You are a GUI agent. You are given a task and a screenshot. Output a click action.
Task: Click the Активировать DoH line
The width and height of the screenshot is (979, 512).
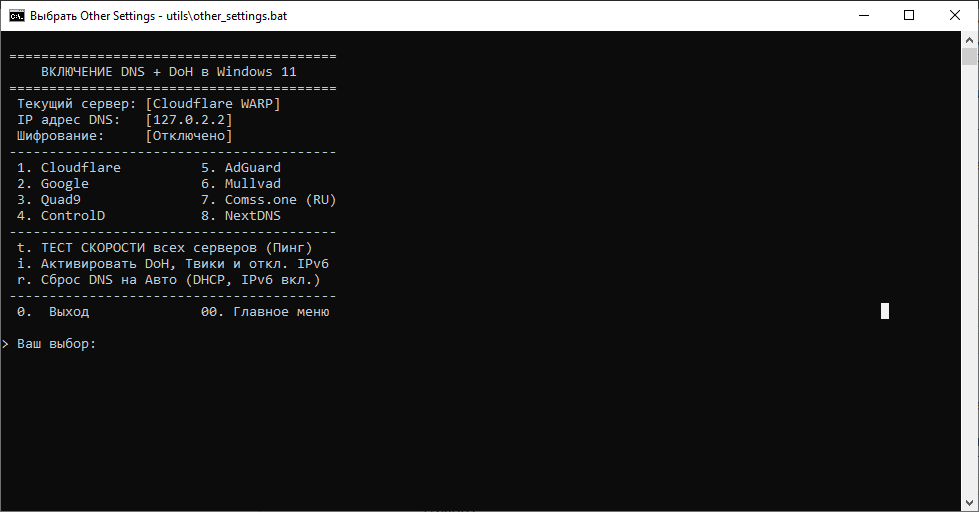tap(173, 264)
